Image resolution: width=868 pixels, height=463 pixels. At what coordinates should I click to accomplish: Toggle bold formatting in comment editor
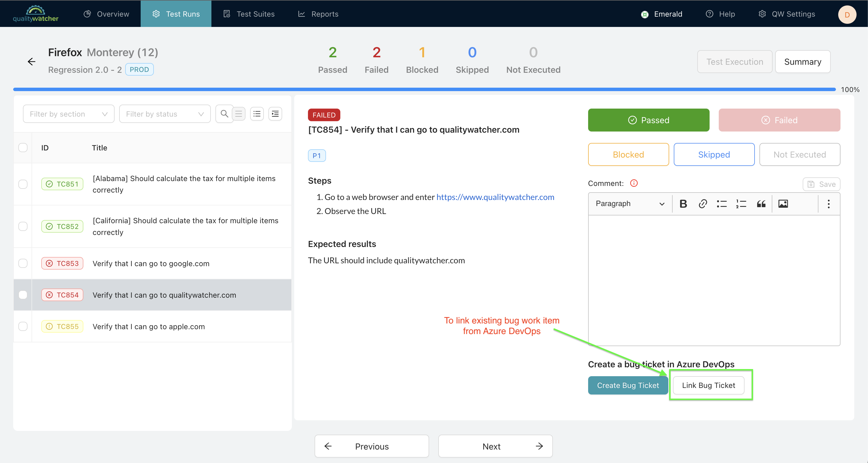point(683,203)
